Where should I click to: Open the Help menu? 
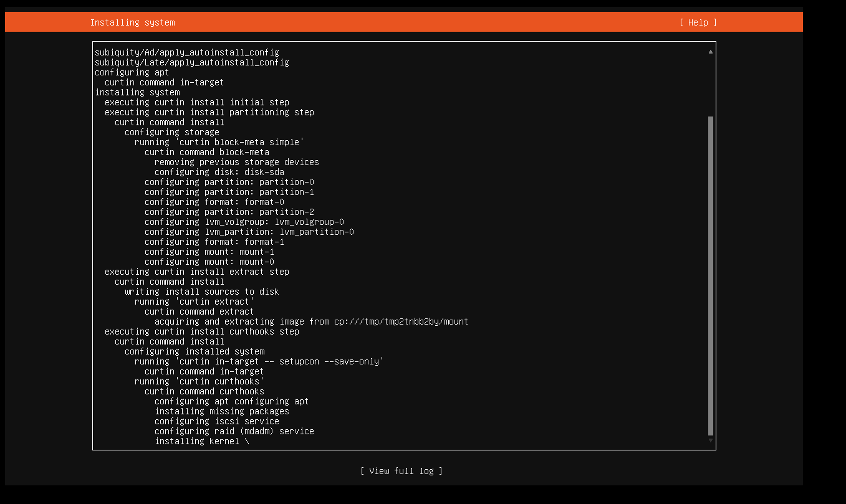click(698, 22)
